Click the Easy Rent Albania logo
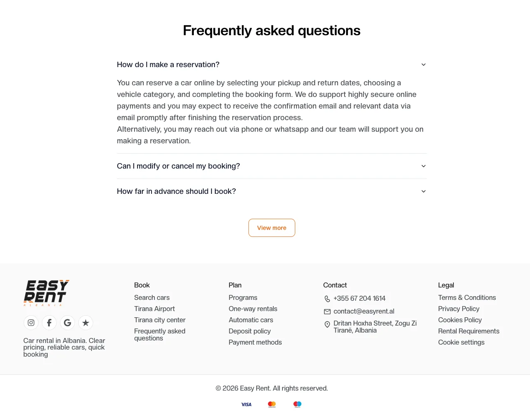The width and height of the screenshot is (530, 420). [46, 293]
